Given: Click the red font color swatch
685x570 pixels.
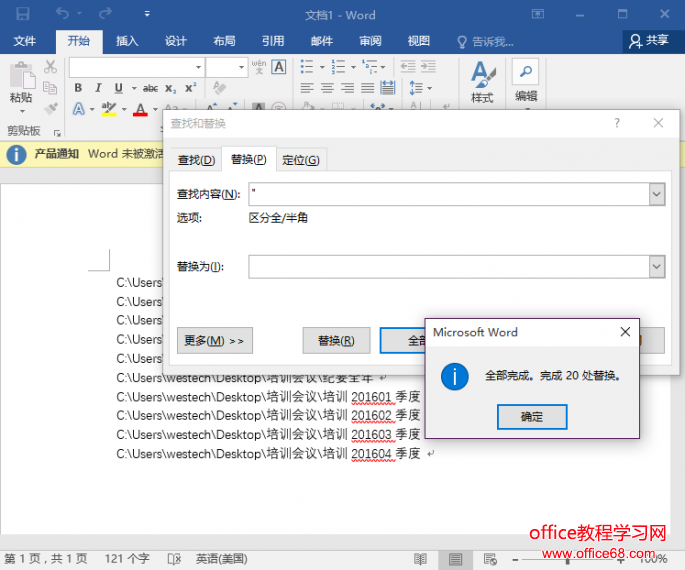Looking at the screenshot, I should [x=140, y=109].
